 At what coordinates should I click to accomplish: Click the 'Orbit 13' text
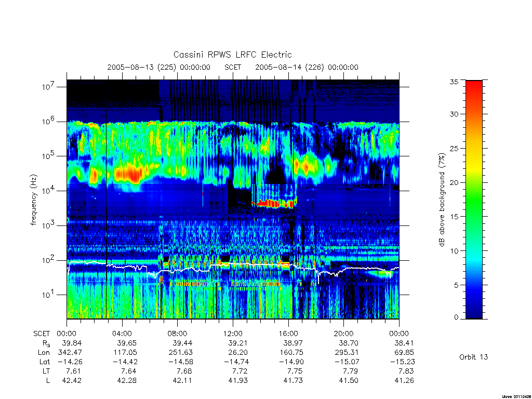pyautogui.click(x=473, y=357)
